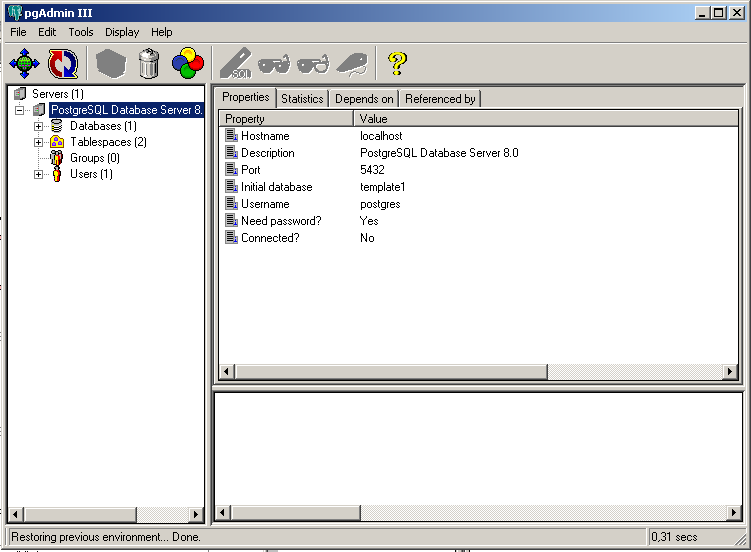
Task: Click tree panel right scroll arrow
Action: [195, 514]
